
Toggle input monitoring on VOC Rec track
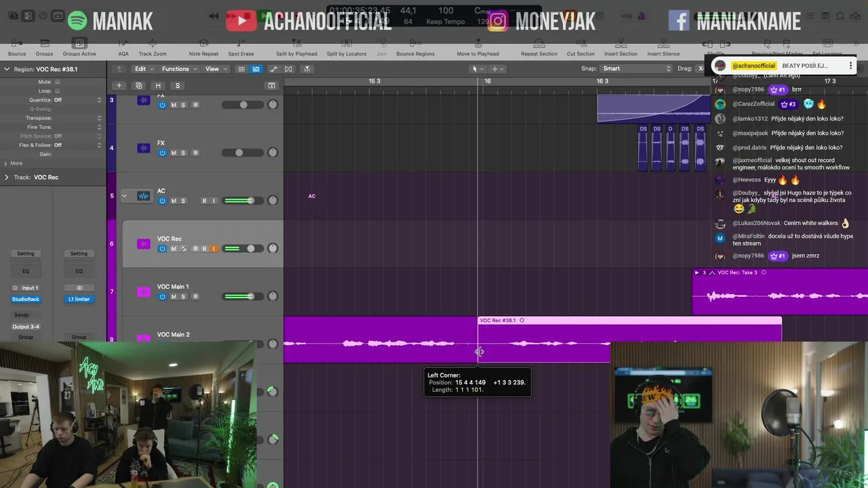click(x=214, y=249)
